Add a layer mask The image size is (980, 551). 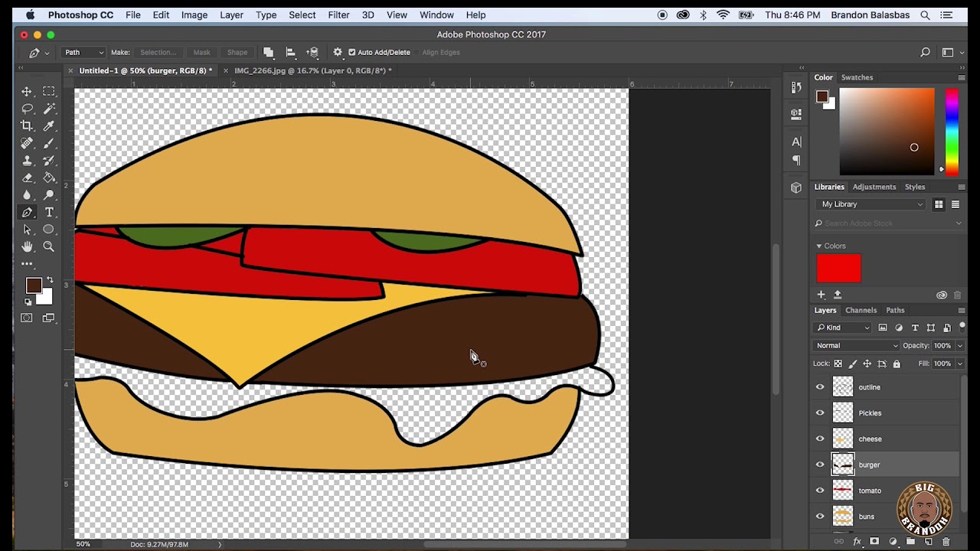[x=874, y=542]
